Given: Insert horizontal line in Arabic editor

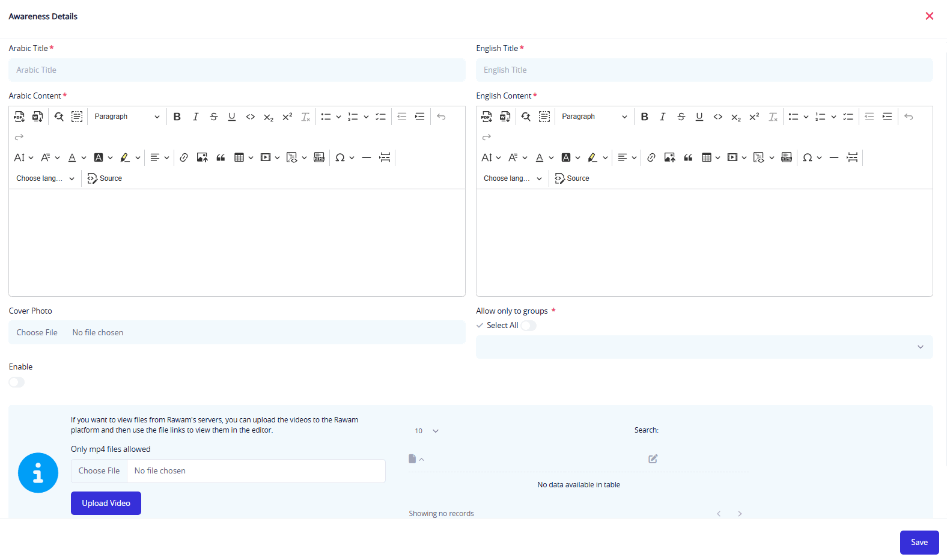Looking at the screenshot, I should click(367, 157).
